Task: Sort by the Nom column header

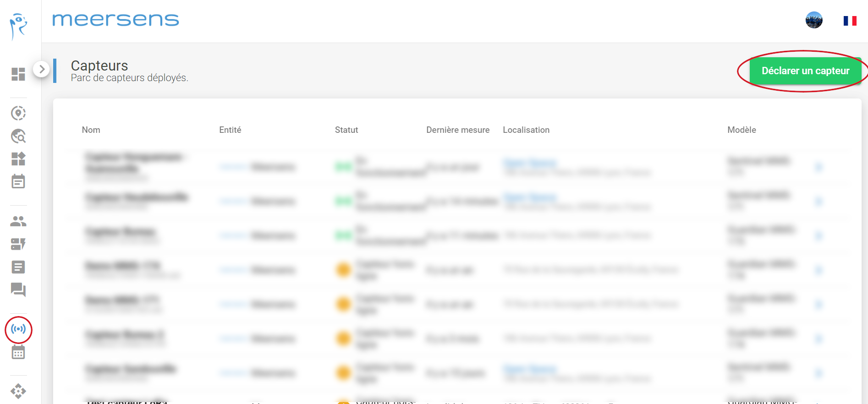Action: tap(91, 130)
